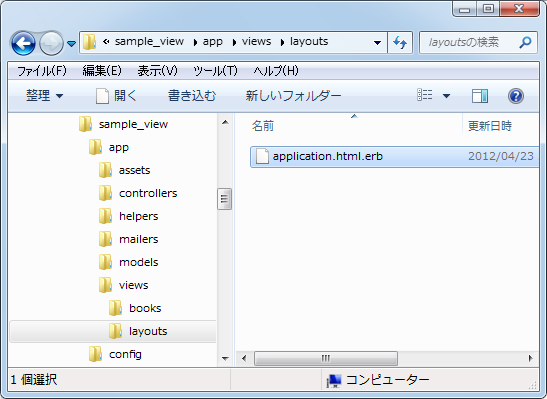Open the recent locations dropdown arrow
The image size is (547, 399).
click(72, 44)
